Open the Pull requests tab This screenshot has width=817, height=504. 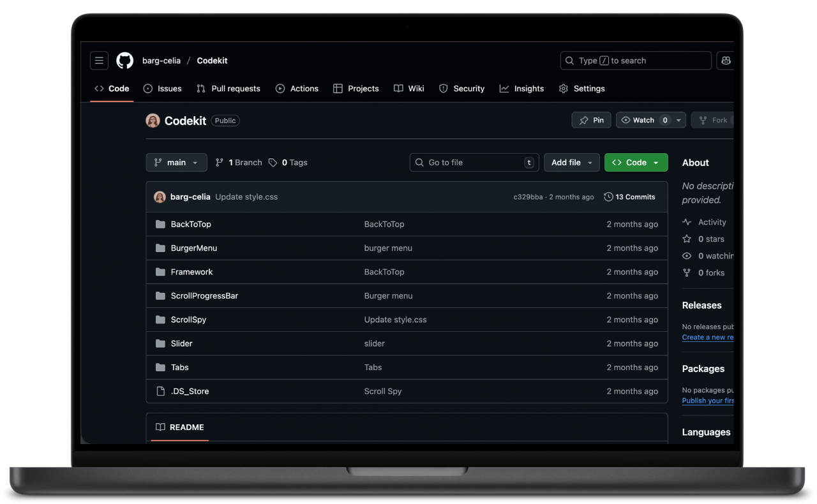[229, 89]
